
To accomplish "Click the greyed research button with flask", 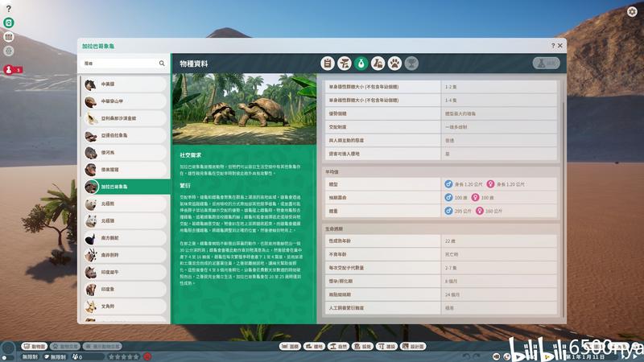I will point(547,64).
